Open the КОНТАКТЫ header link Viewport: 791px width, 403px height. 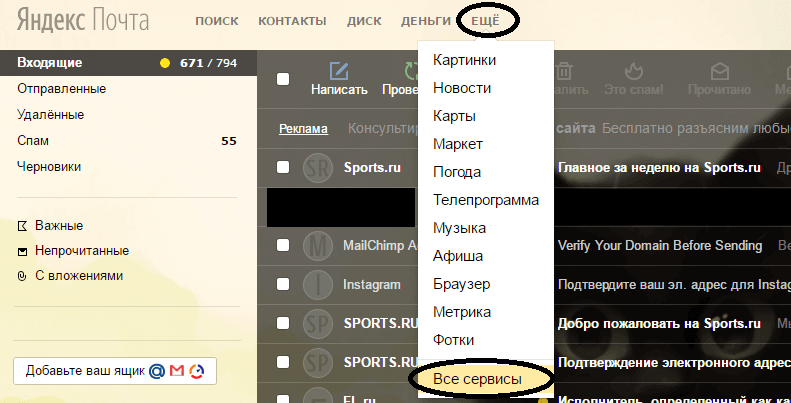coord(292,21)
